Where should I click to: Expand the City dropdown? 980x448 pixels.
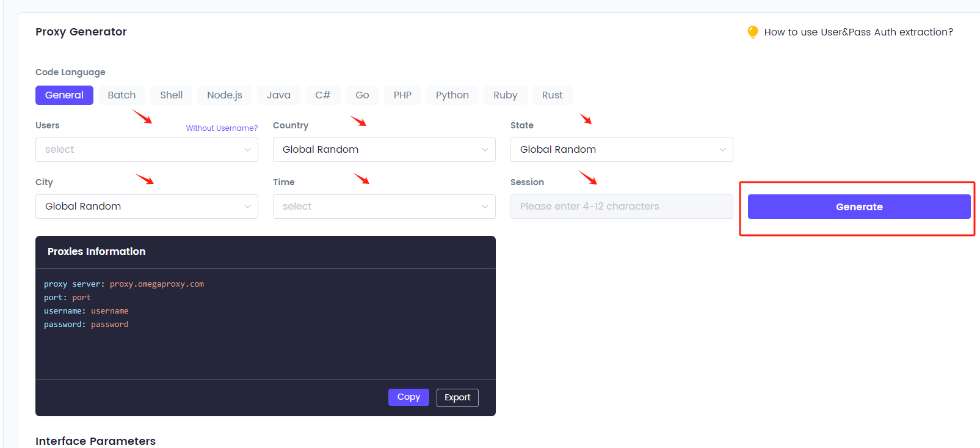point(147,207)
